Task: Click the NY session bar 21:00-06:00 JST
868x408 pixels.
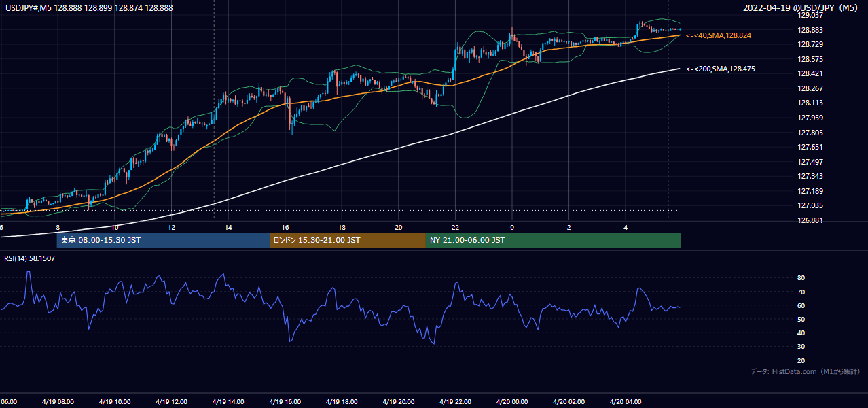Action: click(x=554, y=240)
